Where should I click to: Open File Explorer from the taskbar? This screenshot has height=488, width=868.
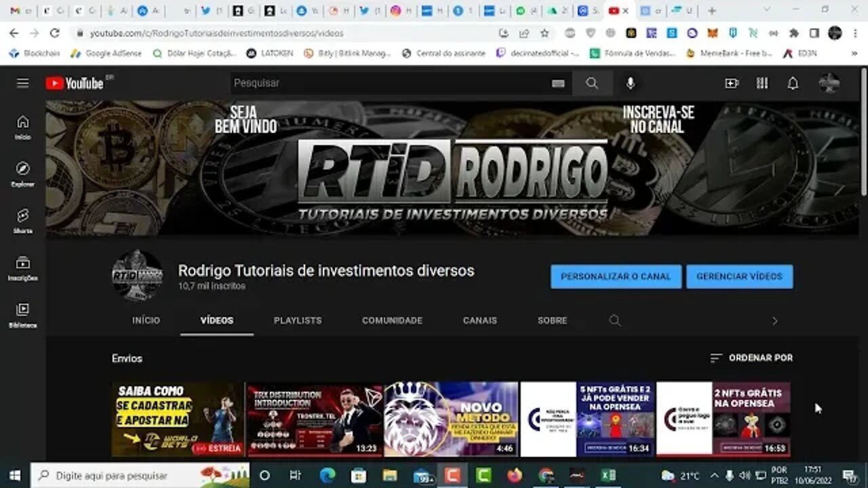[390, 475]
